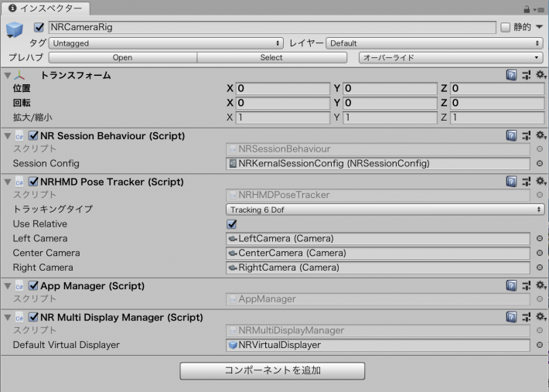
Task: Toggle the static (静的) checkbox
Action: (506, 27)
